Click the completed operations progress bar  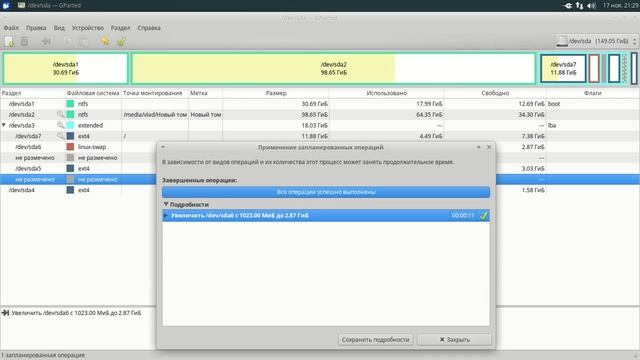[x=326, y=192]
